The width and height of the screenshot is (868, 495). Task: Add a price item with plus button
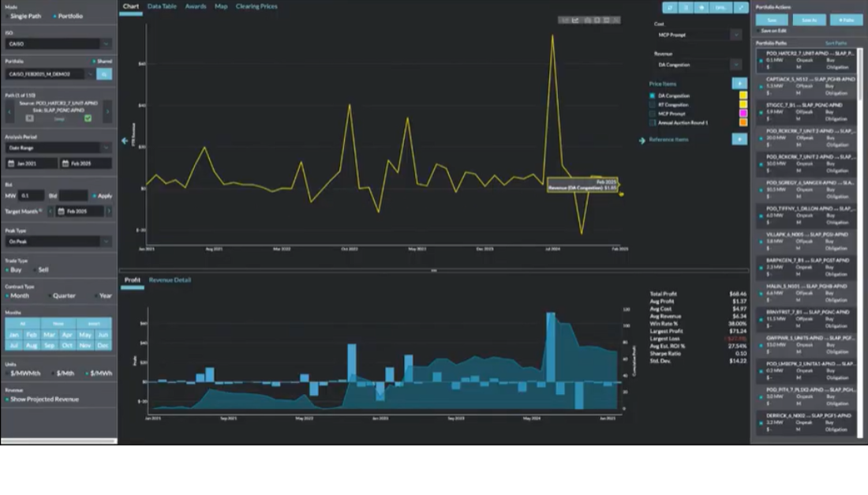(x=739, y=83)
